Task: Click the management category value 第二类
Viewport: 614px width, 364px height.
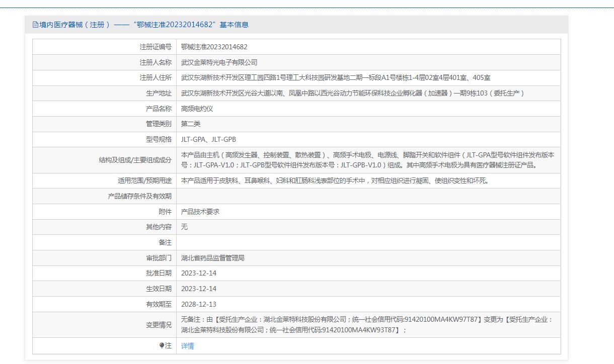Action: coord(191,124)
